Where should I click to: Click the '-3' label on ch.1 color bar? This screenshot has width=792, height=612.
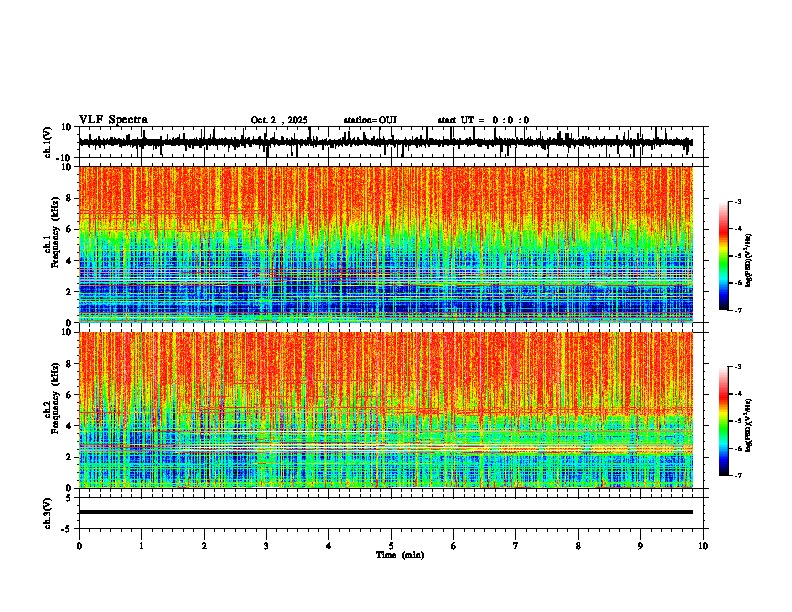click(x=737, y=201)
